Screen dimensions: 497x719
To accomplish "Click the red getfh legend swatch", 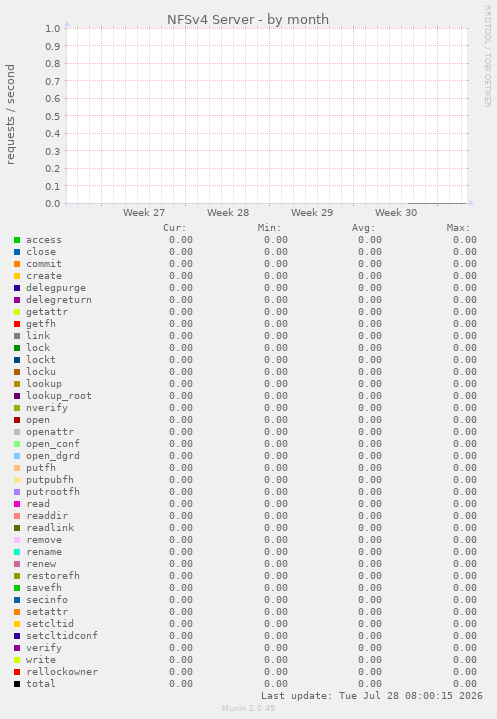I will (17, 324).
